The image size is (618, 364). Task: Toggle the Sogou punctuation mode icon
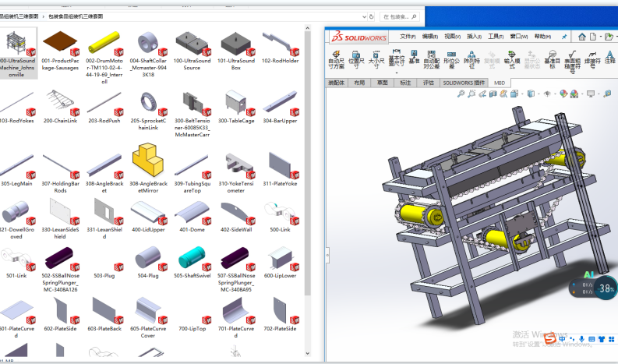click(572, 339)
